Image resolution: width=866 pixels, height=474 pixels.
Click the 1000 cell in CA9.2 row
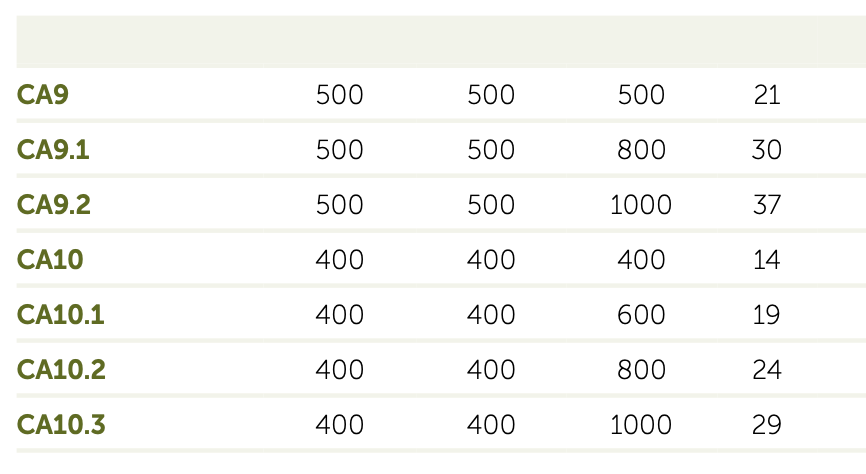coord(641,205)
